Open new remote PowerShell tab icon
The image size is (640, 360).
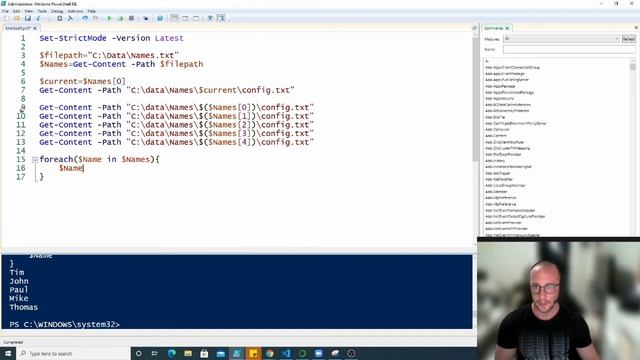pyautogui.click(x=146, y=18)
